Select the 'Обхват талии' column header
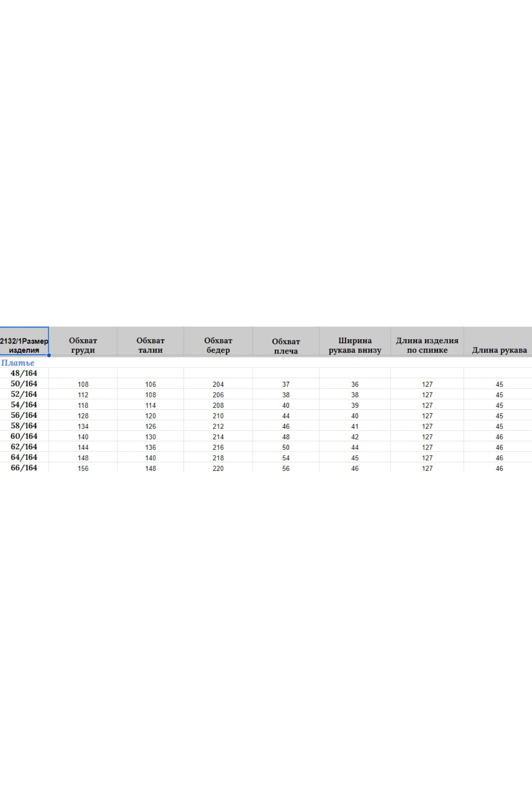Viewport: 532px width, 798px height. point(150,345)
